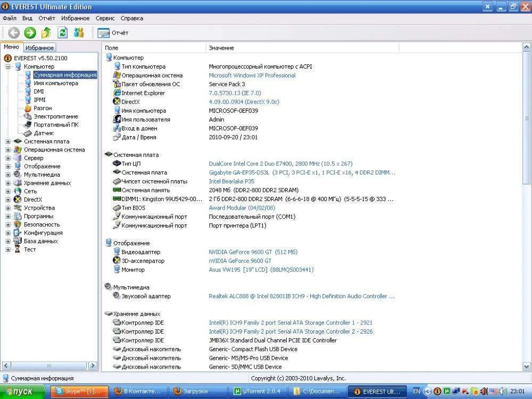Select Имя компьютера tree item
The width and height of the screenshot is (532, 399).
[56, 83]
